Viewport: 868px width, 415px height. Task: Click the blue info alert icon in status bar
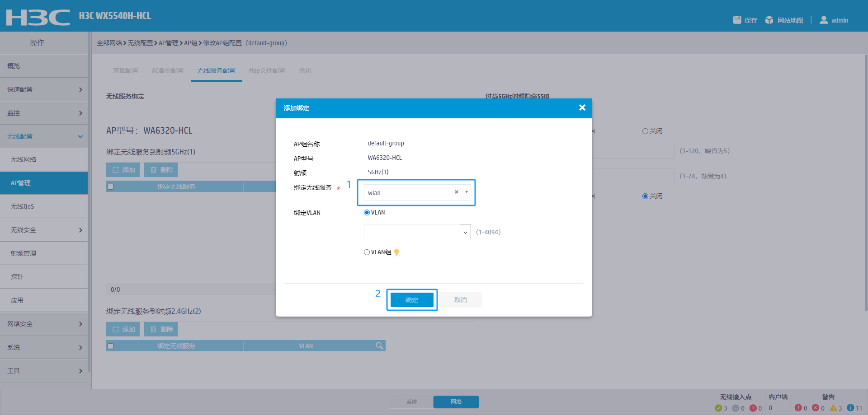tap(850, 408)
